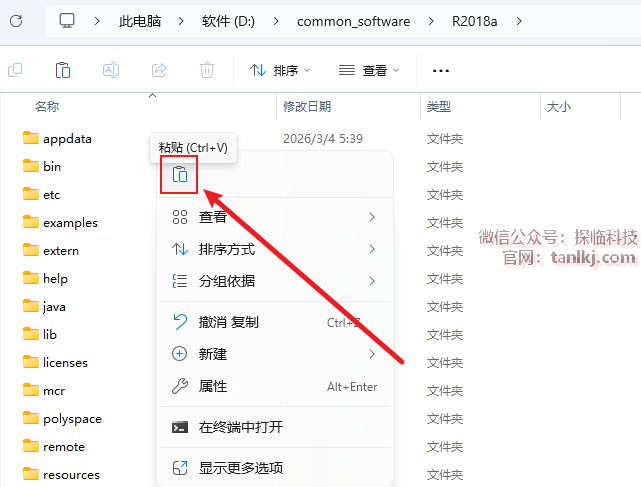Click the Share icon in toolbar
The image size is (641, 487).
coord(158,70)
